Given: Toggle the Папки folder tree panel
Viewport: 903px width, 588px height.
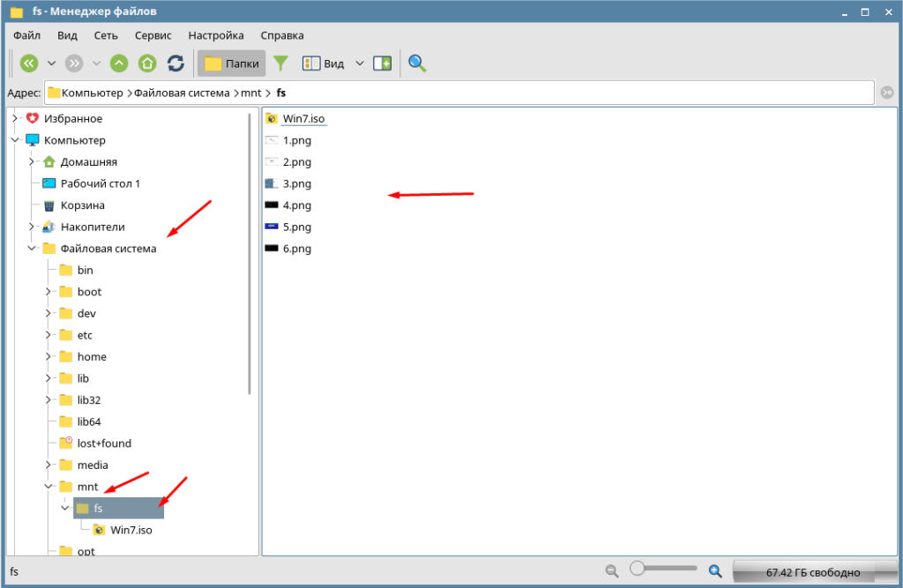Looking at the screenshot, I should pyautogui.click(x=232, y=63).
